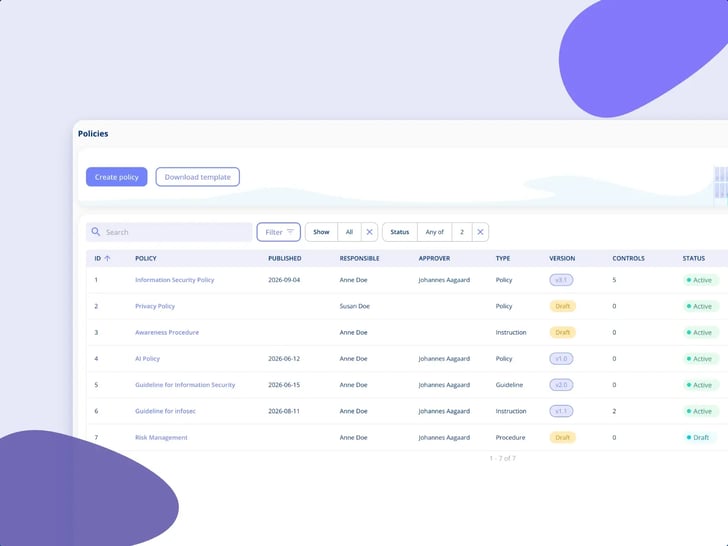Open the Filter button
Image resolution: width=728 pixels, height=546 pixels.
pos(279,232)
